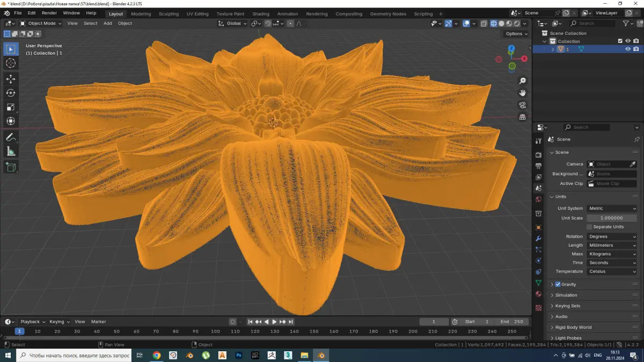
Task: Open the Object Data properties tab
Action: [x=538, y=283]
